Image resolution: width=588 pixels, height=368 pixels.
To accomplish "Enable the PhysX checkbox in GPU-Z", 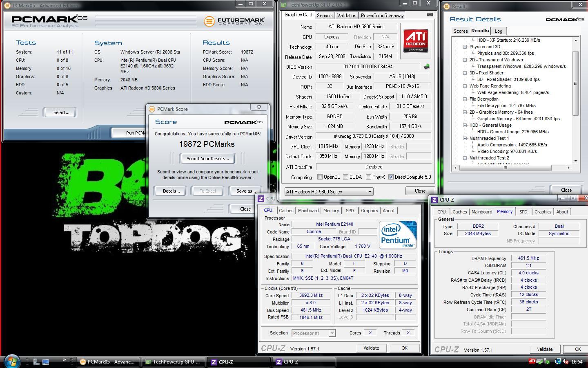I will click(368, 177).
